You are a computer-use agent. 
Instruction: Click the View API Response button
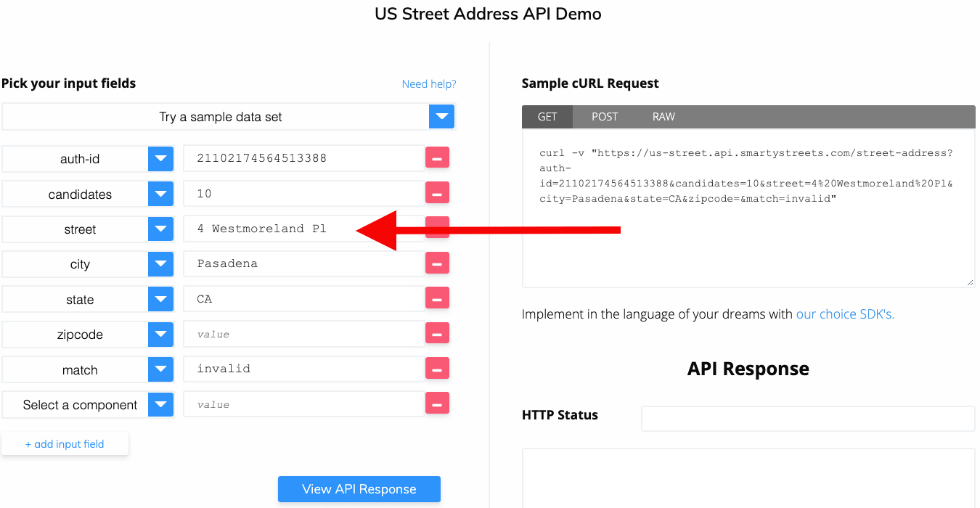tap(359, 488)
